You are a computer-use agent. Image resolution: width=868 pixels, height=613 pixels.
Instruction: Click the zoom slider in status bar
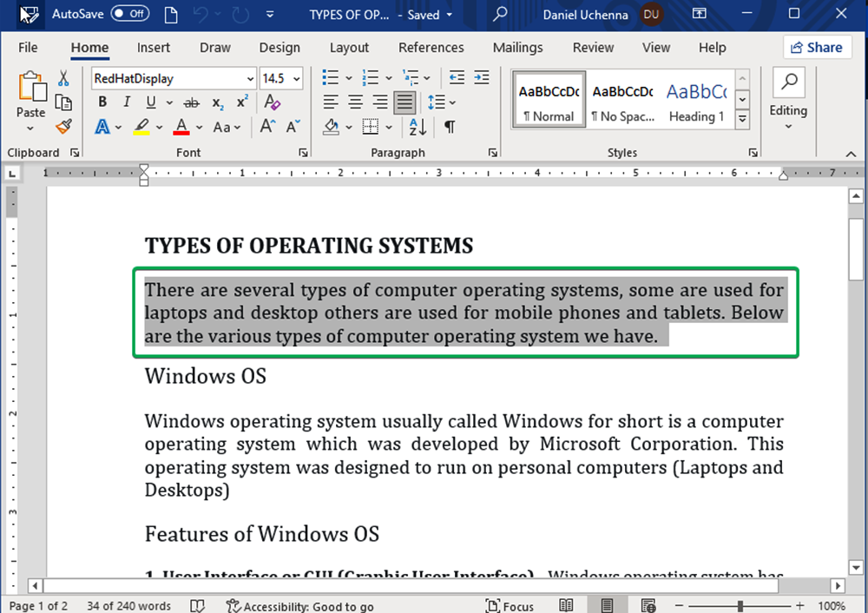tap(740, 605)
